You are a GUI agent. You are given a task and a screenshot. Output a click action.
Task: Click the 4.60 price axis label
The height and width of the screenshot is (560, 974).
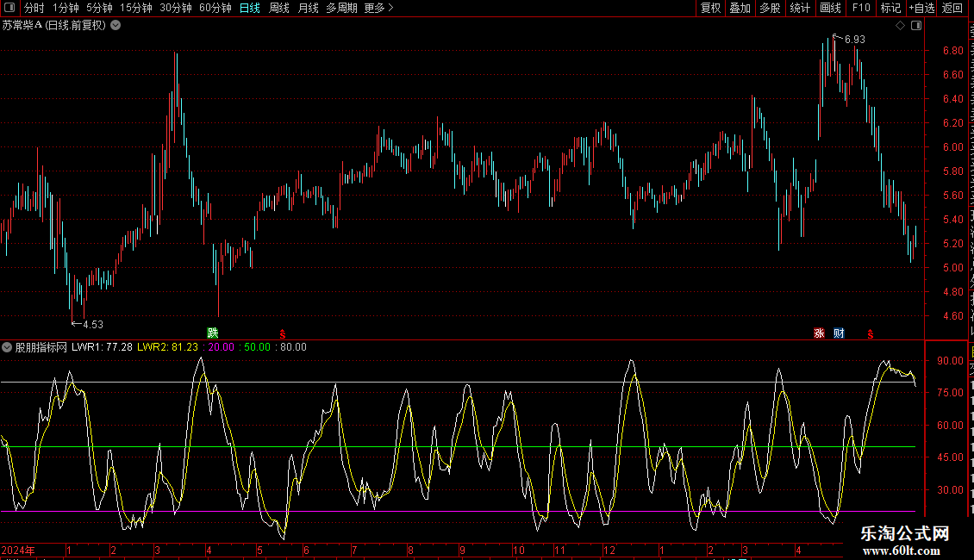pos(952,316)
